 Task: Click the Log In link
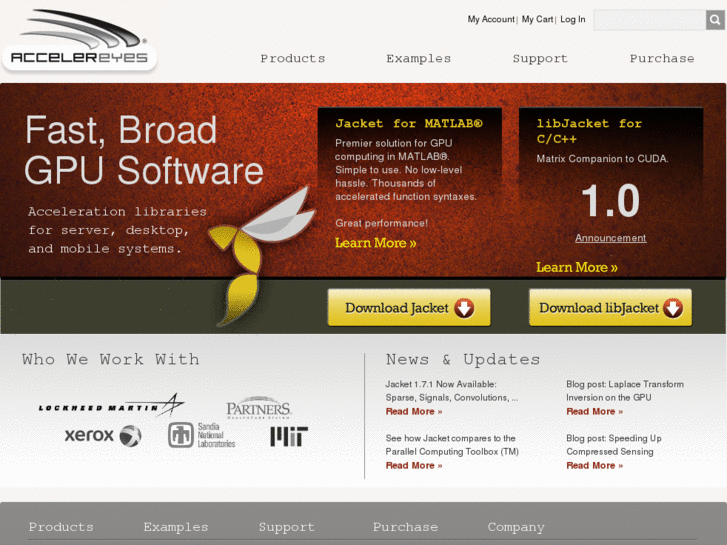click(x=573, y=19)
